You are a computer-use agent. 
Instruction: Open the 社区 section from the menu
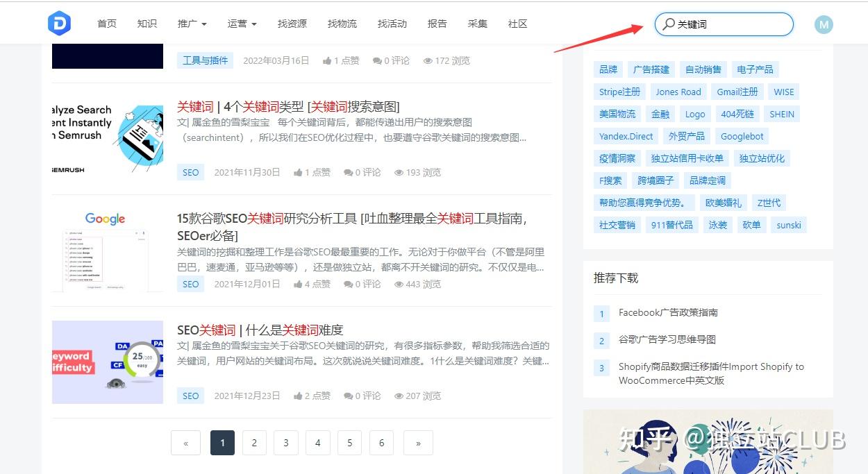click(x=517, y=23)
